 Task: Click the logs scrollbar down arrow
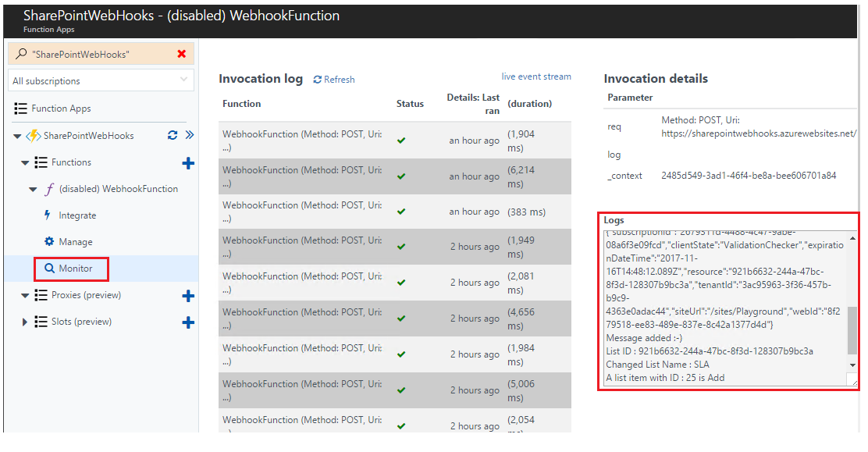852,365
